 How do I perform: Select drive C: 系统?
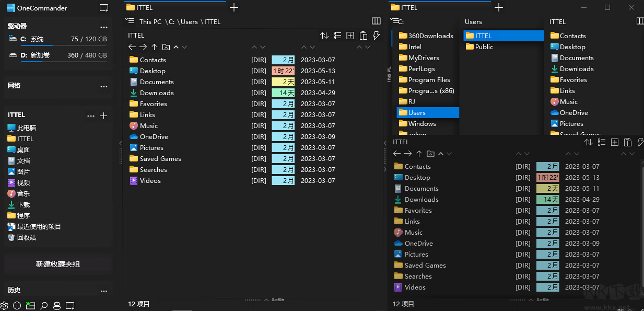58,40
